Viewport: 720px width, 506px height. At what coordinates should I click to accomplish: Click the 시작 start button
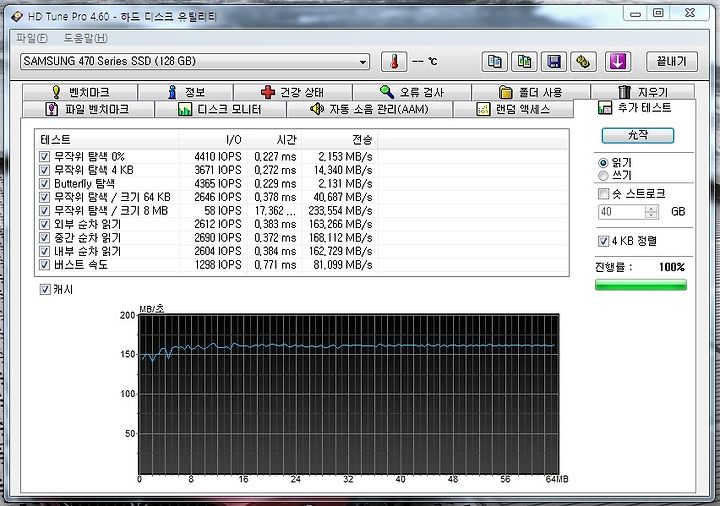click(638, 135)
